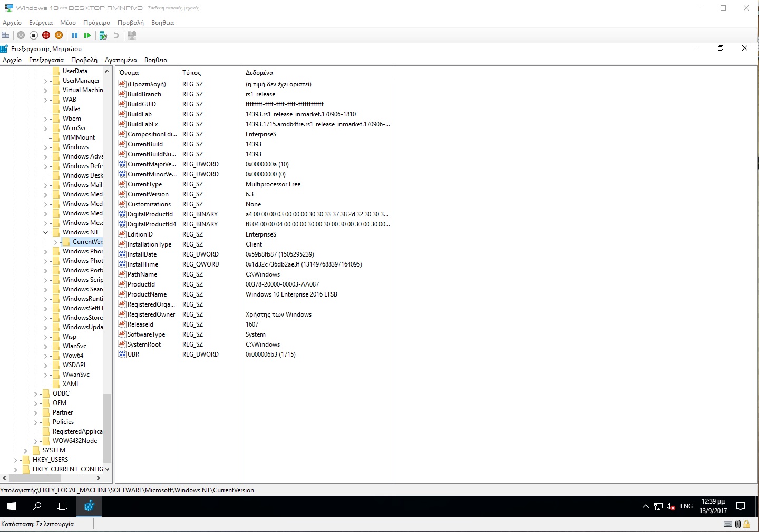Create a VM checkpoint from the toolbar
Image resolution: width=759 pixels, height=532 pixels.
click(103, 35)
